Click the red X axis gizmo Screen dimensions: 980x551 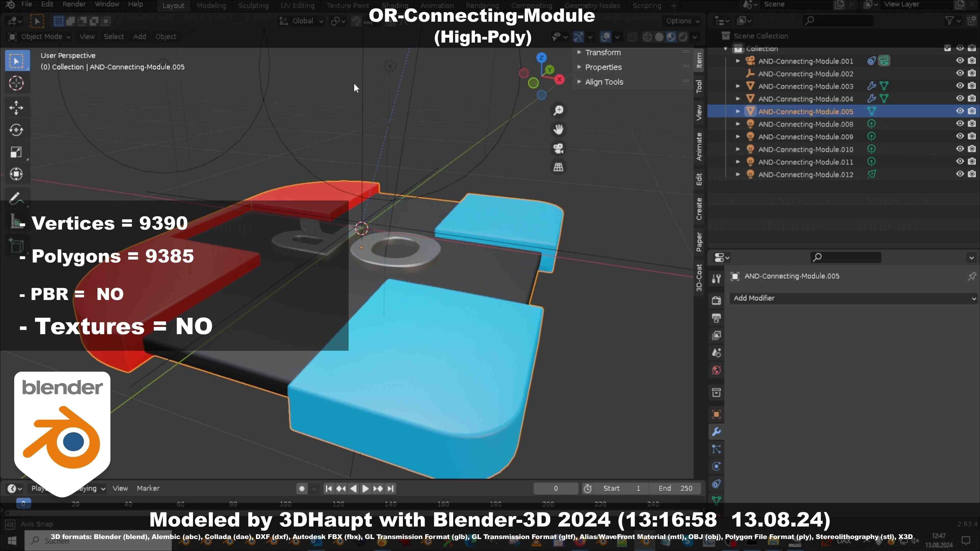(x=559, y=80)
